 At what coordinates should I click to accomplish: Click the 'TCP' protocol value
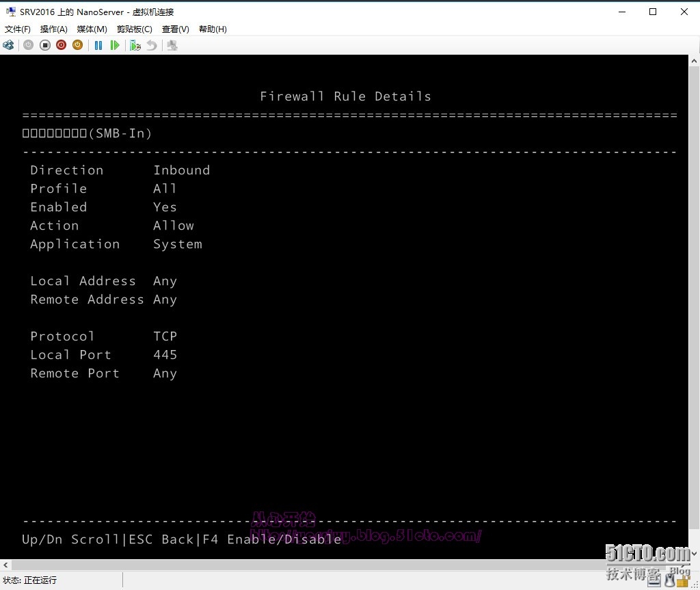[x=165, y=336]
